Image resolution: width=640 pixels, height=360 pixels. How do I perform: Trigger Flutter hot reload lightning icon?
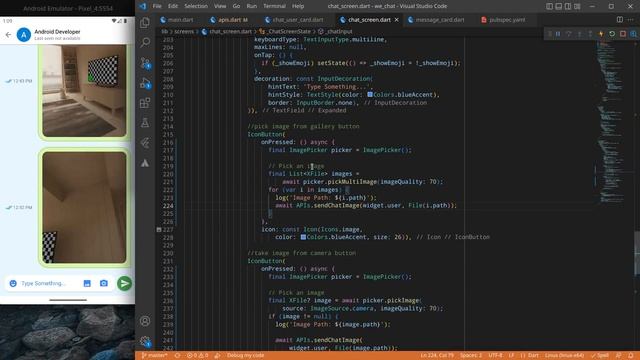[601, 34]
